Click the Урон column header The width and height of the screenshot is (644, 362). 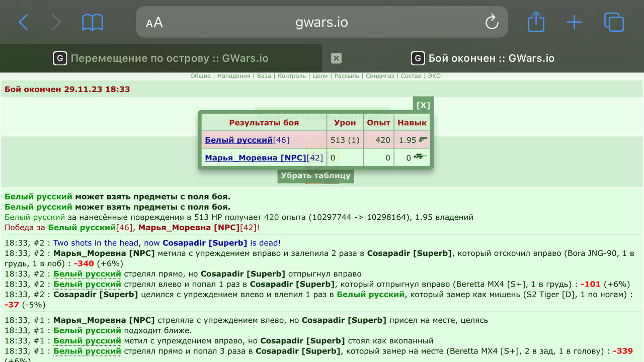point(345,123)
